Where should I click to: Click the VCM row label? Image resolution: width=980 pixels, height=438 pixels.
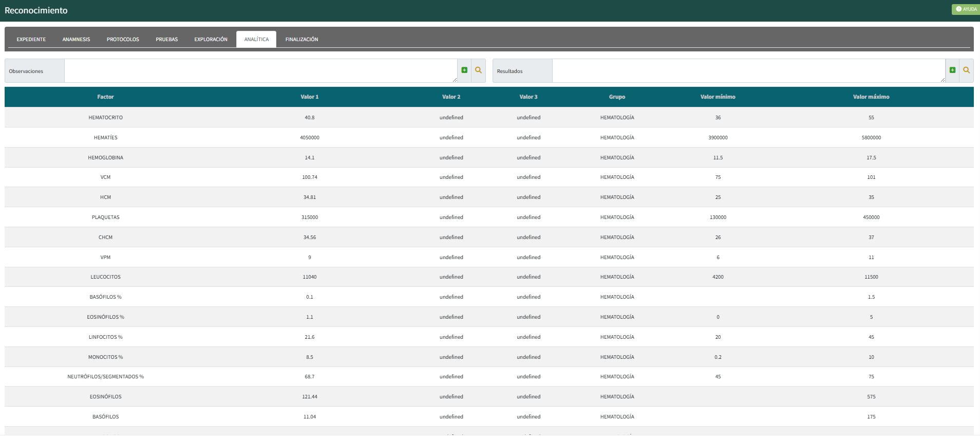tap(106, 177)
